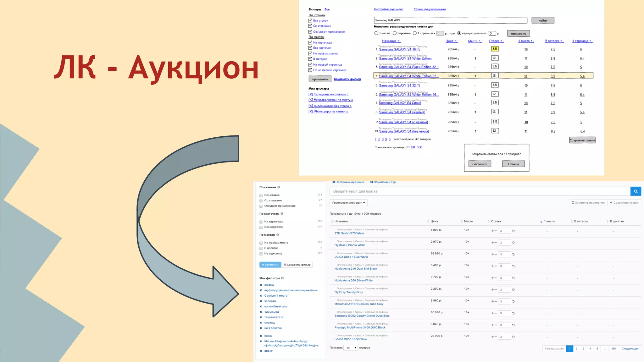
Task: Sort wireframe table by 'В пятерке ↑↓' header
Action: tap(554, 41)
